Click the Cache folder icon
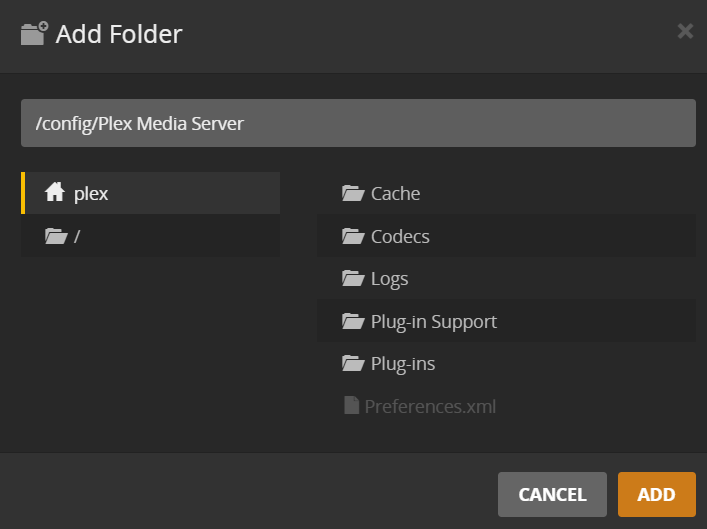The width and height of the screenshot is (707, 529). 353,193
